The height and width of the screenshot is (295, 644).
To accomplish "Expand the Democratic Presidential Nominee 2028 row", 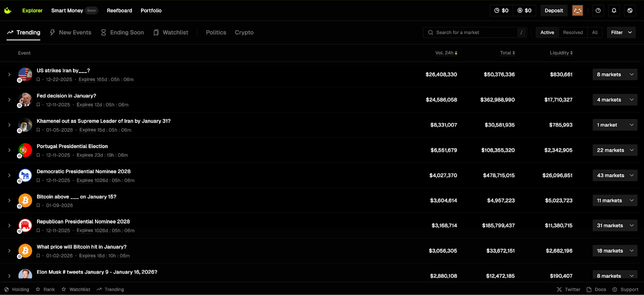I will pyautogui.click(x=9, y=175).
